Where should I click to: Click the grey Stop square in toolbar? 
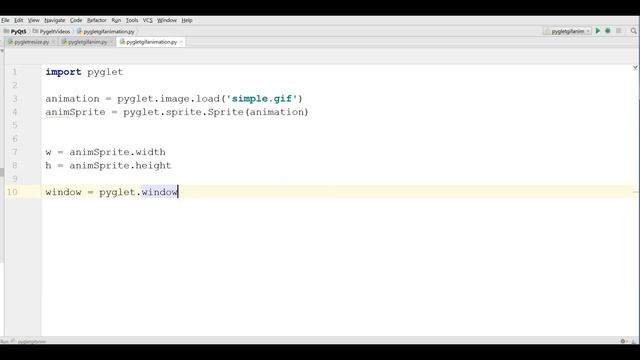[618, 31]
